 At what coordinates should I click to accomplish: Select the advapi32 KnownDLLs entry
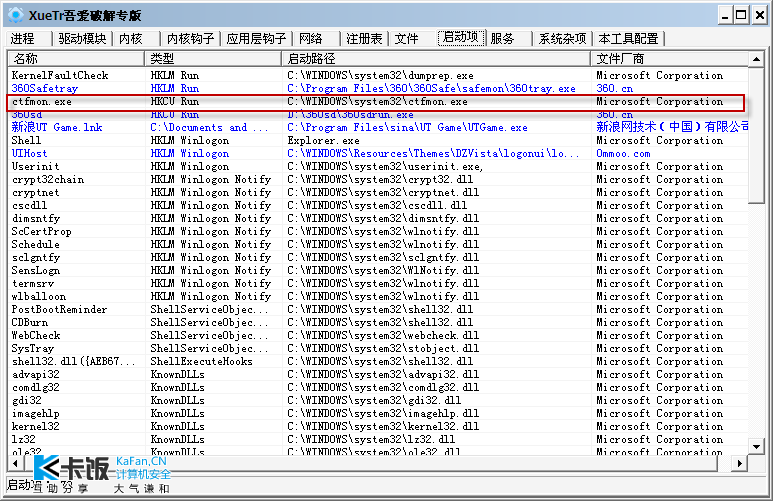378,374
